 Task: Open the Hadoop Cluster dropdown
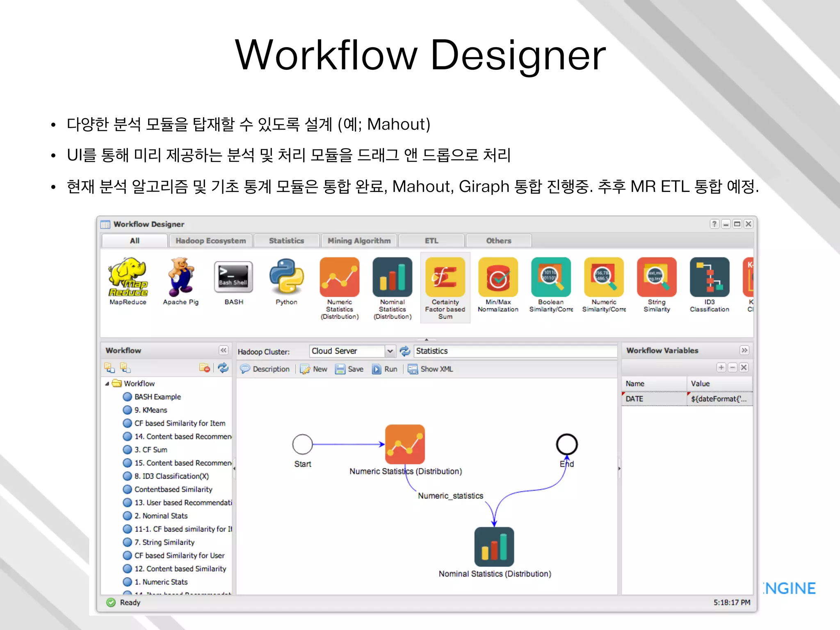[390, 351]
